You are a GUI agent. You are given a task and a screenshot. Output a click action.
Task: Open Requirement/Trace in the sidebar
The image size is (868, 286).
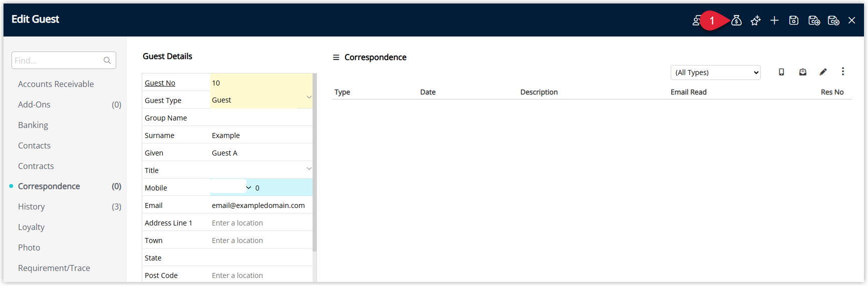(x=54, y=268)
